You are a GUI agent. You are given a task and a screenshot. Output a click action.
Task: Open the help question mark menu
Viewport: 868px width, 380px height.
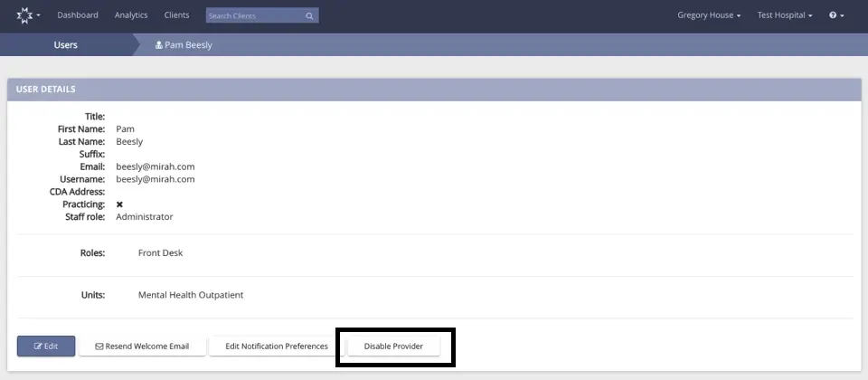(x=835, y=15)
